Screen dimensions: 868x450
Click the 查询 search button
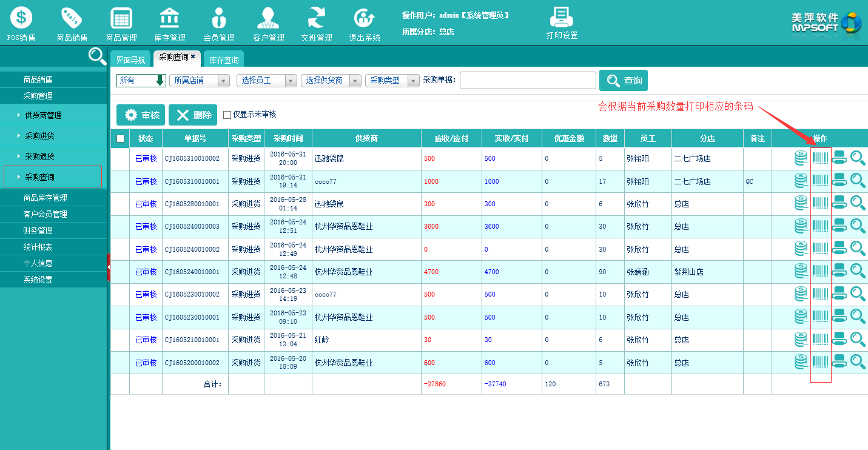[x=624, y=81]
